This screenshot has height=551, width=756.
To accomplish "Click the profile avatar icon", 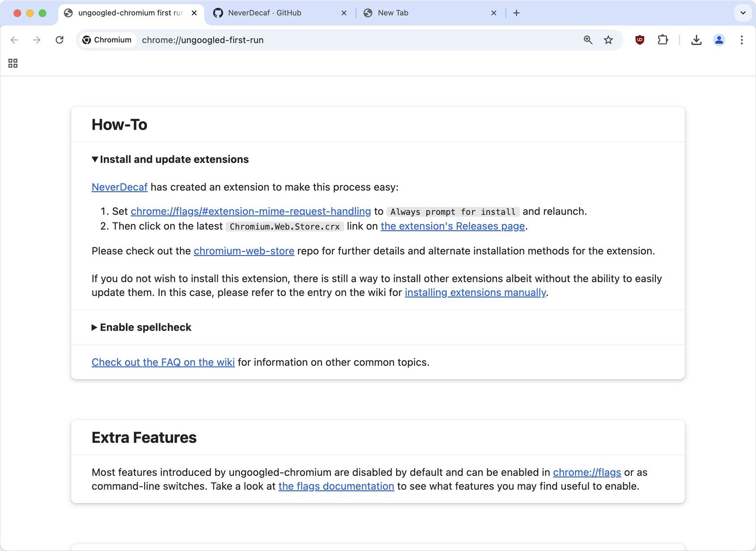I will [719, 40].
